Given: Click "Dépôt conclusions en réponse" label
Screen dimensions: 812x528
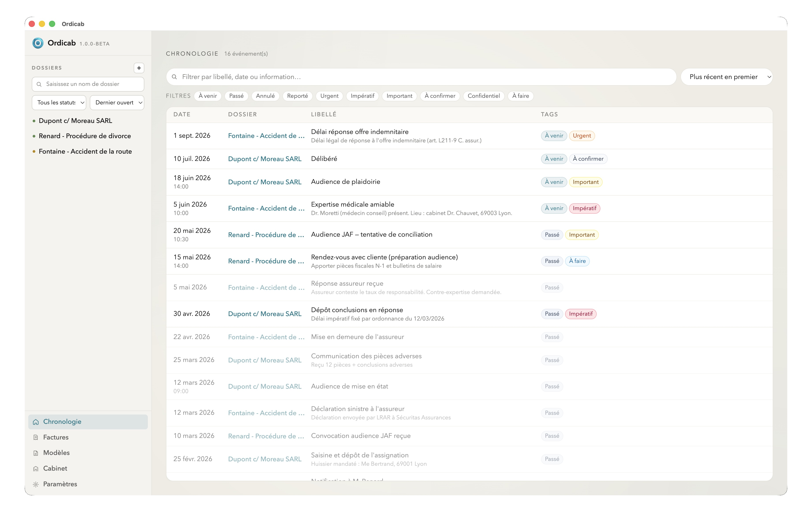Looking at the screenshot, I should pos(357,310).
